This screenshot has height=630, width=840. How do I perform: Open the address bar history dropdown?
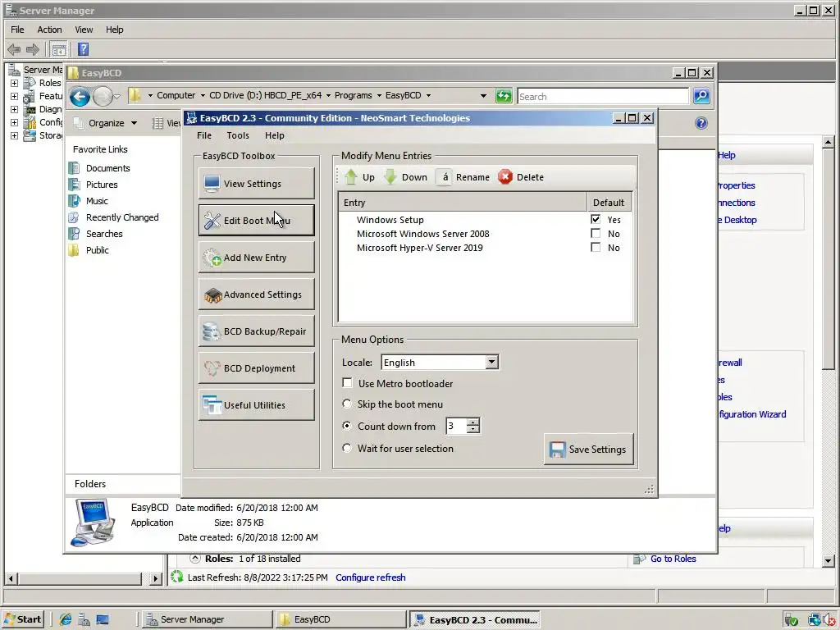coord(483,96)
